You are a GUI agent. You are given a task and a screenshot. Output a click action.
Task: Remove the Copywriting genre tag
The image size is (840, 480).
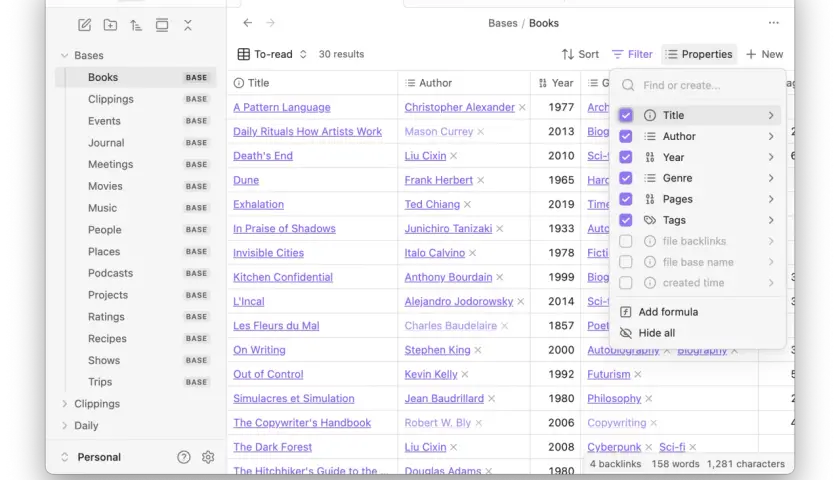click(654, 423)
